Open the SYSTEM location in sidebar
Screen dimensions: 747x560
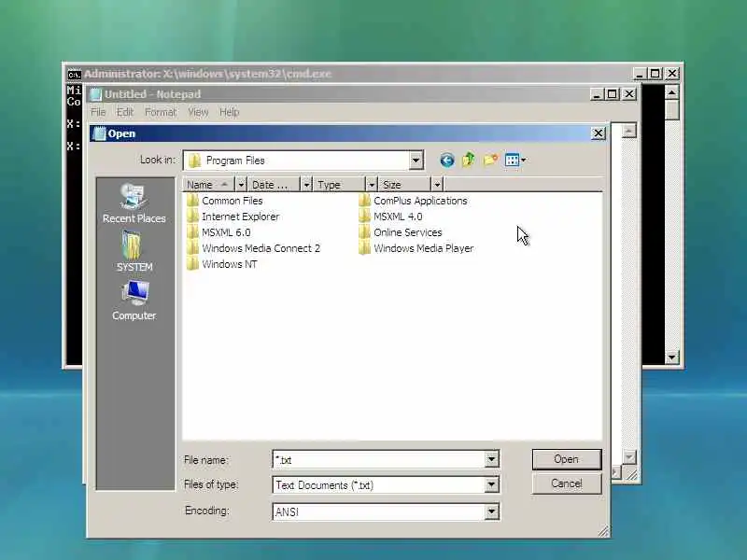pos(134,251)
